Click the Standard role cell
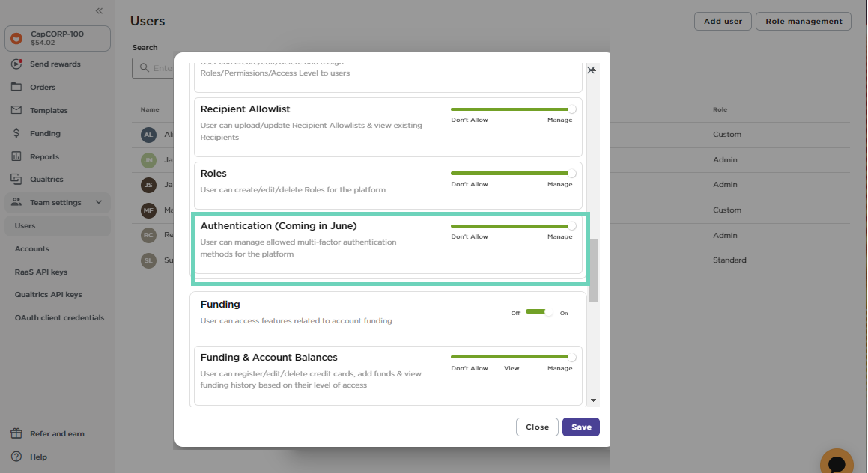Screen dimensions: 868x473 coord(729,260)
